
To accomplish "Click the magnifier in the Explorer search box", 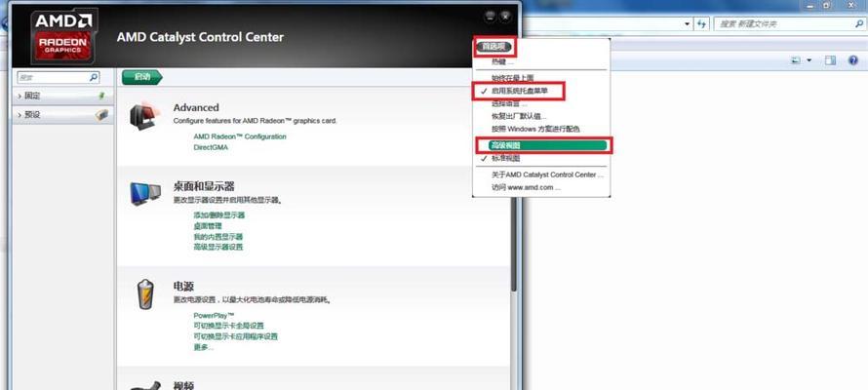I will pos(859,23).
